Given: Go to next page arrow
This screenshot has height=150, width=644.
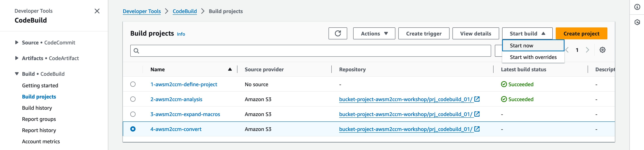Looking at the screenshot, I should tap(587, 50).
